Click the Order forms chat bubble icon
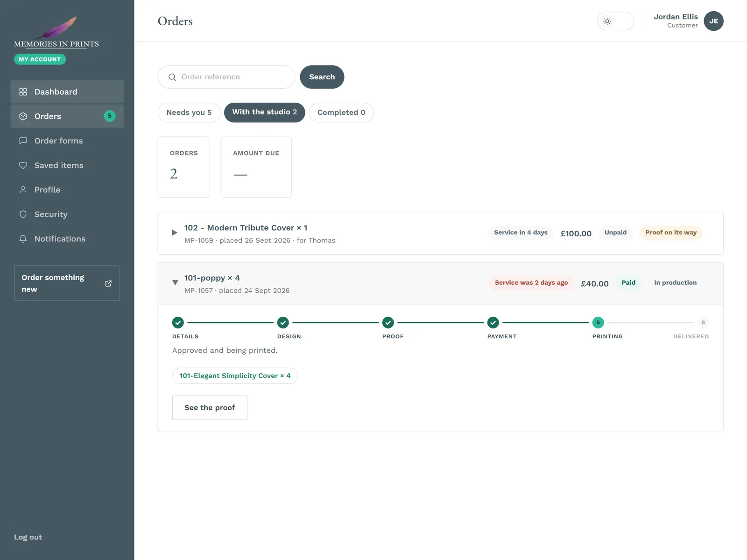Viewport: 747px width, 560px height. pyautogui.click(x=23, y=141)
